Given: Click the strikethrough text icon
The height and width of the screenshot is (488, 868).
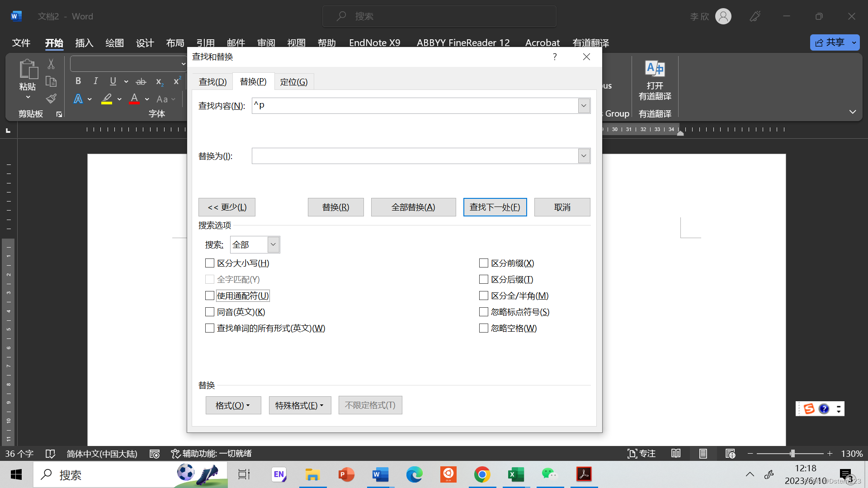Looking at the screenshot, I should 141,81.
